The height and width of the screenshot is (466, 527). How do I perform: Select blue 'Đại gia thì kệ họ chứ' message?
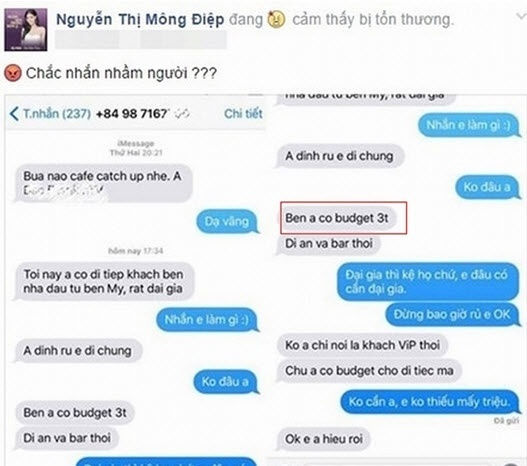coord(428,282)
